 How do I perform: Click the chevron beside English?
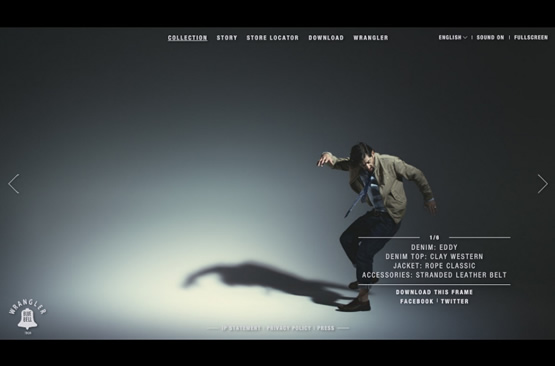(x=465, y=38)
